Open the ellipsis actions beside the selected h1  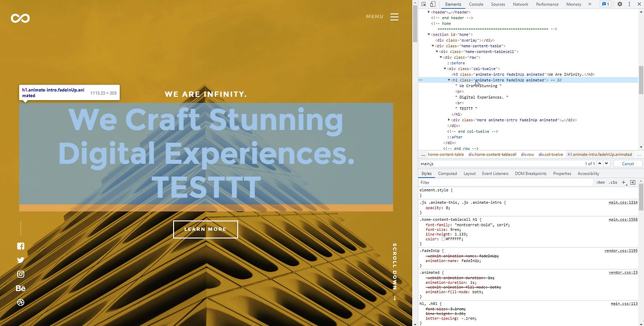click(421, 80)
